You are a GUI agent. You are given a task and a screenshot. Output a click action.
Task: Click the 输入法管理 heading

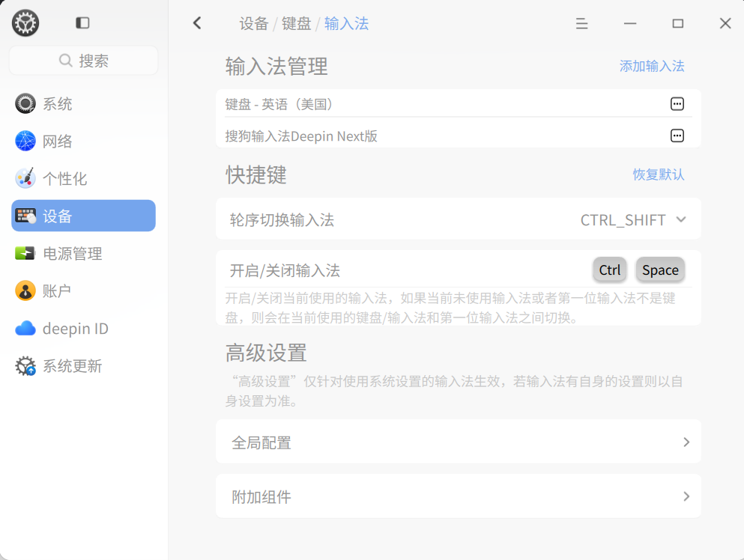pyautogui.click(x=276, y=66)
